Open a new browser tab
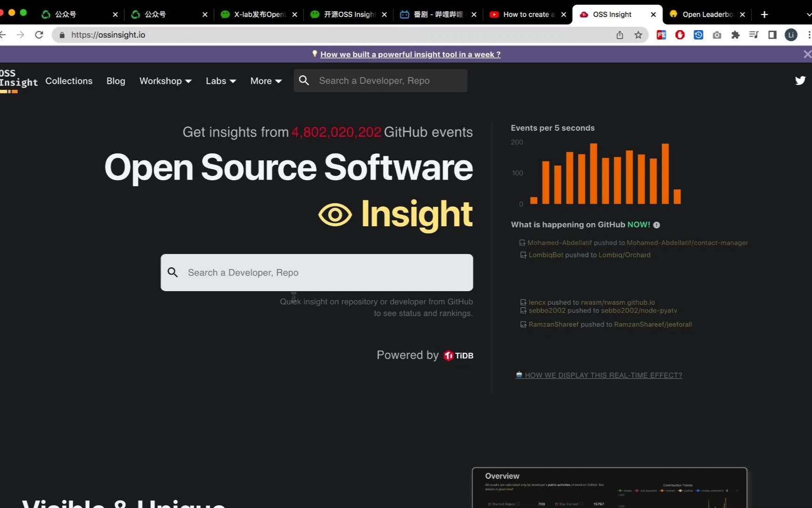 [x=765, y=15]
